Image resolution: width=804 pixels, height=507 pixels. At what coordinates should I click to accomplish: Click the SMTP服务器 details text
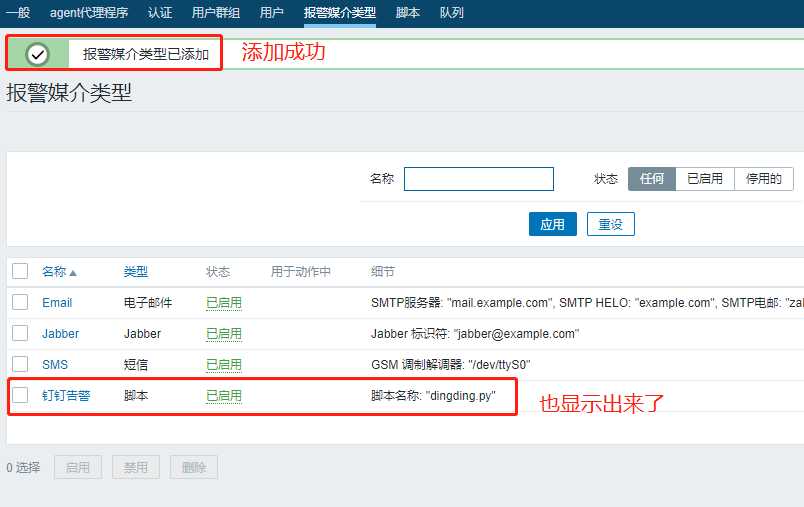coord(587,303)
